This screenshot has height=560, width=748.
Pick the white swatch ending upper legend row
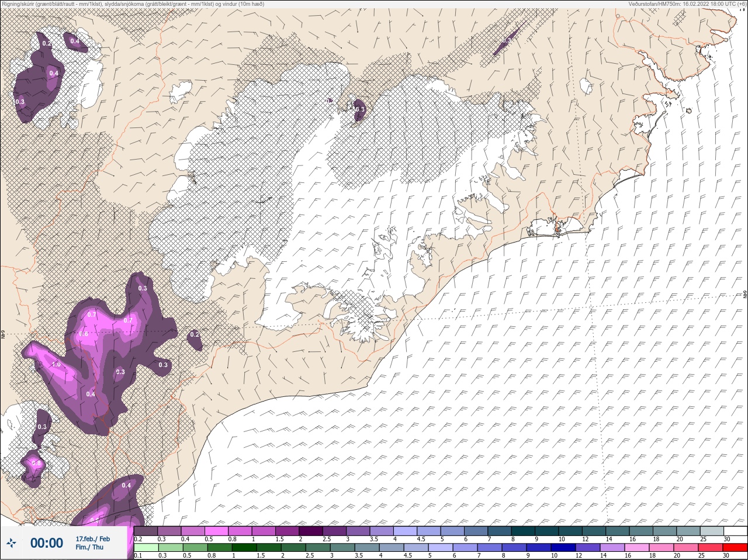[735, 531]
